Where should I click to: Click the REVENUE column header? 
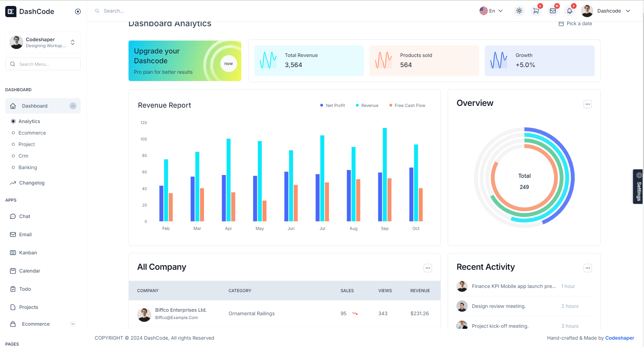tap(420, 291)
